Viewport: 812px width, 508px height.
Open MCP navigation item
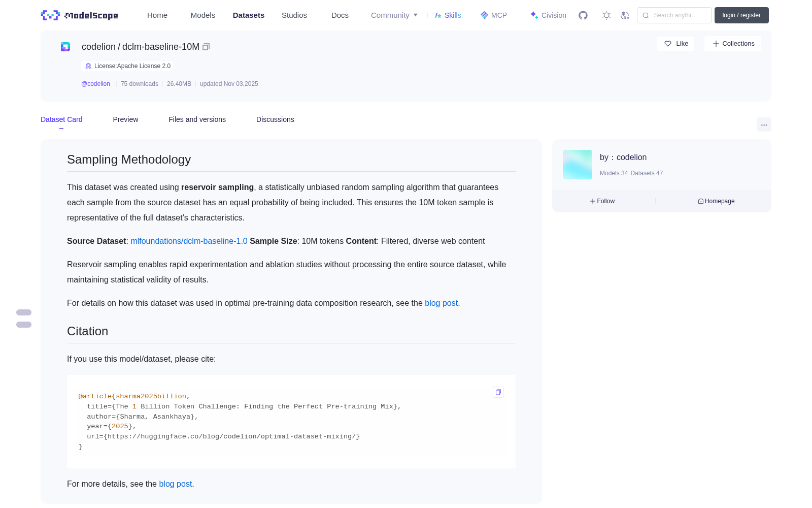pos(494,15)
